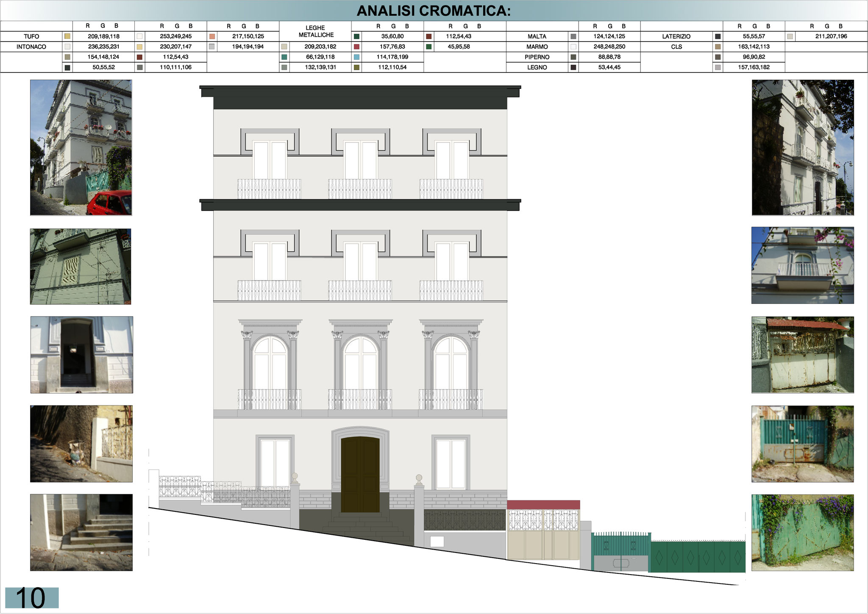This screenshot has width=868, height=614.
Task: Open the rusty white gate photo
Action: pyautogui.click(x=803, y=355)
